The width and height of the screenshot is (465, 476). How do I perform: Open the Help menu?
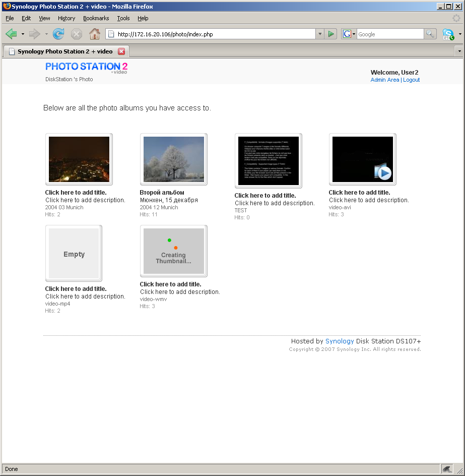point(143,18)
